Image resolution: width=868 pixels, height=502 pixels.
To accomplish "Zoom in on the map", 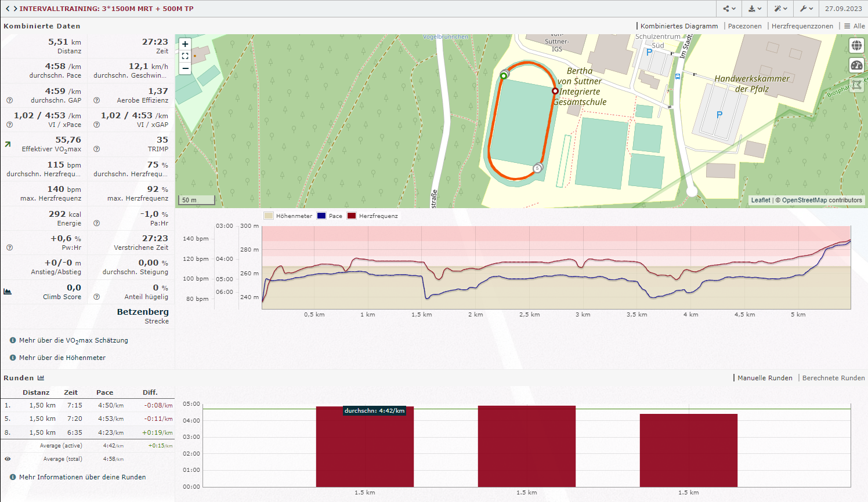I will click(x=185, y=44).
